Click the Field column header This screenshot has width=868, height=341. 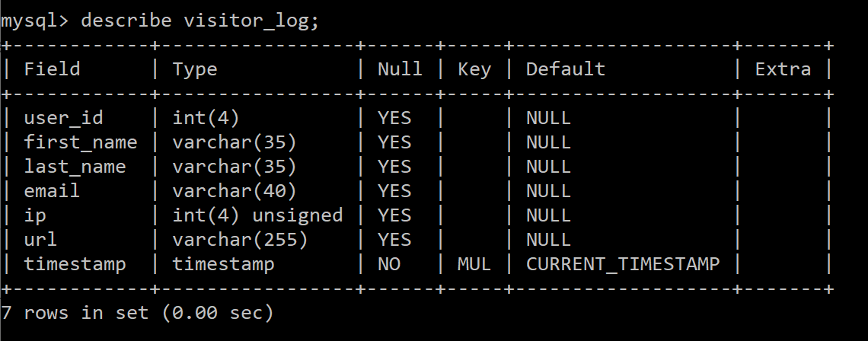pos(52,69)
